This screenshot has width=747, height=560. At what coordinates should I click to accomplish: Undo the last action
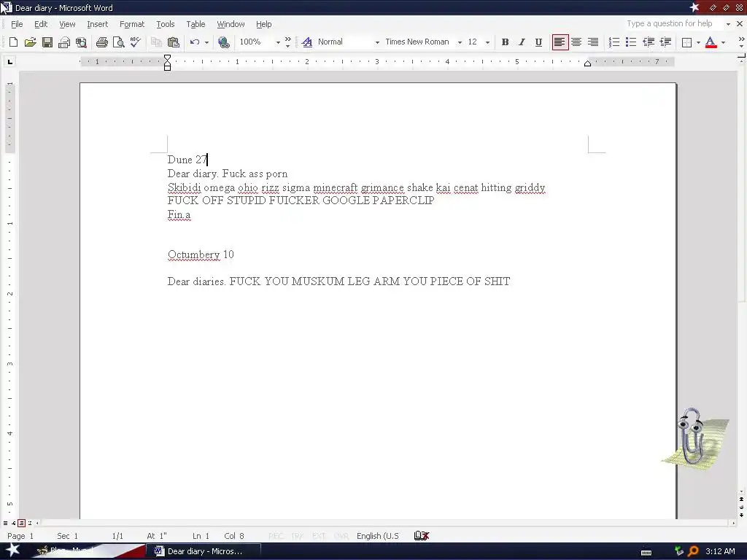click(194, 42)
